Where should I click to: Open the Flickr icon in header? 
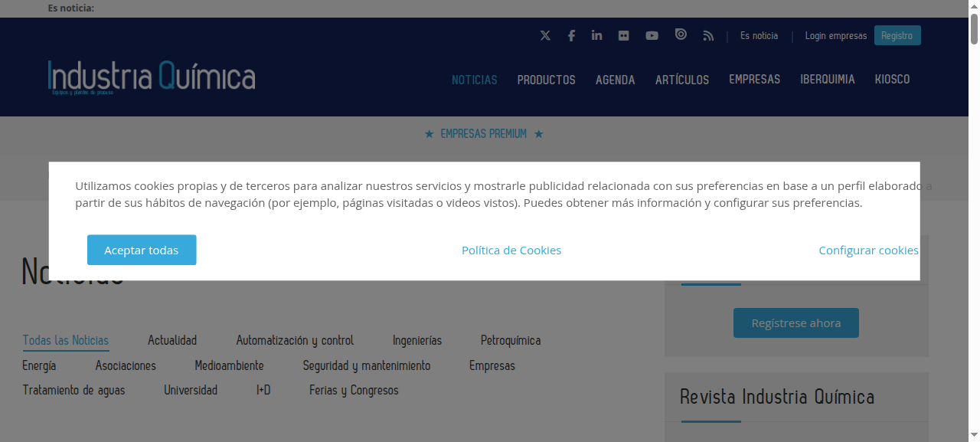point(624,36)
